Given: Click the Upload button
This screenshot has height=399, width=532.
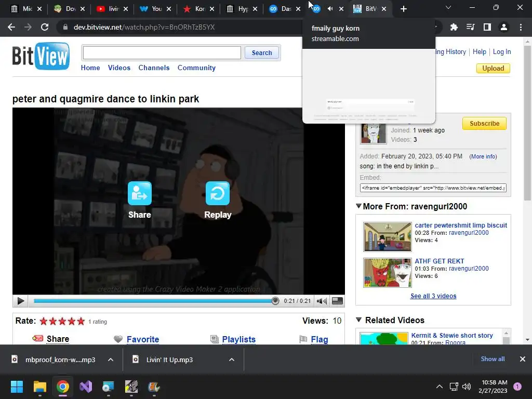Looking at the screenshot, I should coord(493,68).
